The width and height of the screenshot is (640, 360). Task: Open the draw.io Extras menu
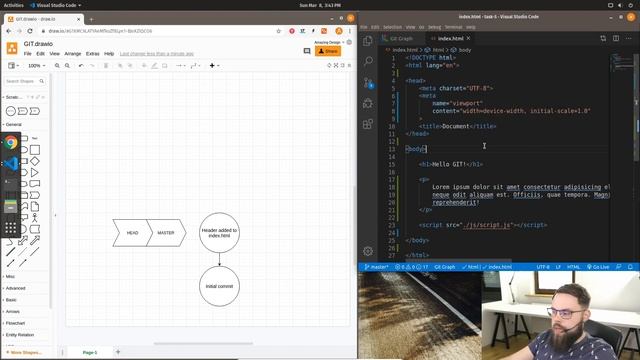93,54
